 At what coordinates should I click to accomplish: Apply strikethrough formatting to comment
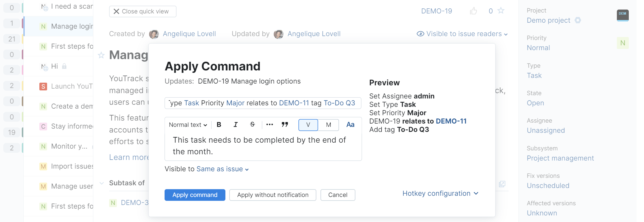(x=252, y=125)
